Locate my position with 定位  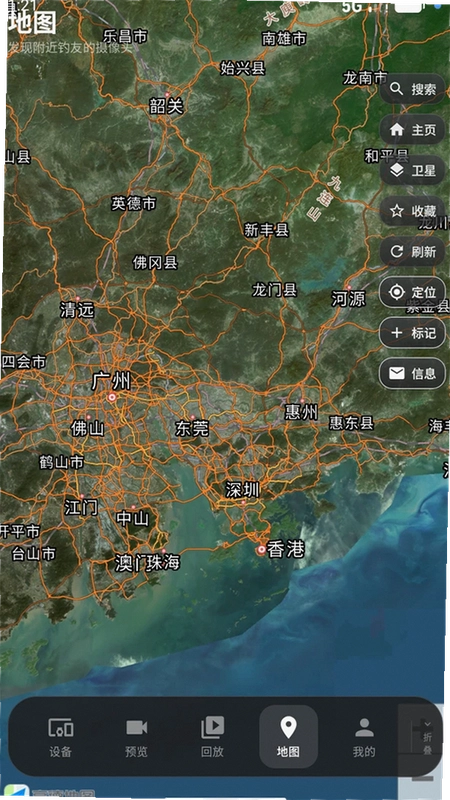coord(412,292)
